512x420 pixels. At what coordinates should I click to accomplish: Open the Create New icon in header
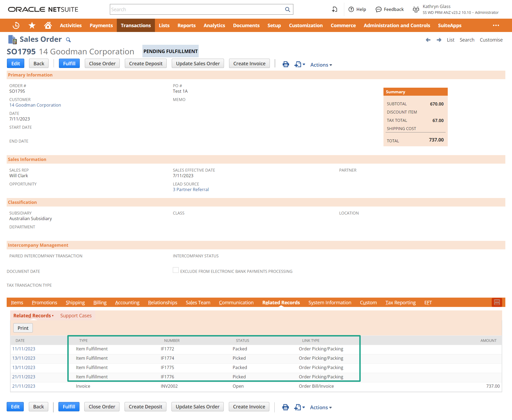335,10
